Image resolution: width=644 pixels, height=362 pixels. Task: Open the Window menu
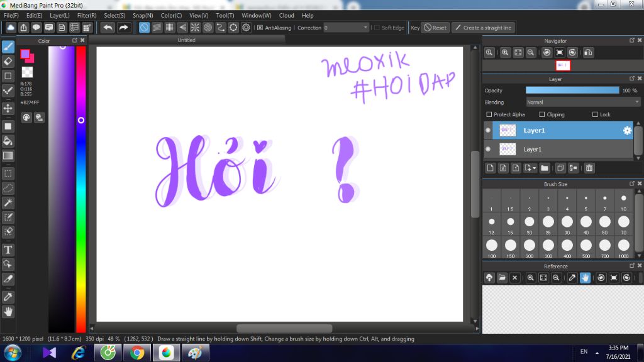(x=257, y=16)
